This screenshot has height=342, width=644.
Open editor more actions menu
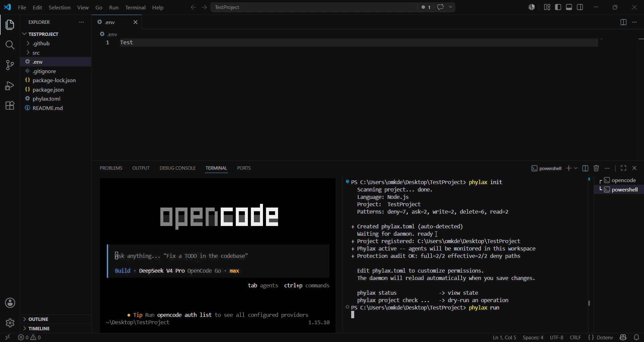pos(634,22)
